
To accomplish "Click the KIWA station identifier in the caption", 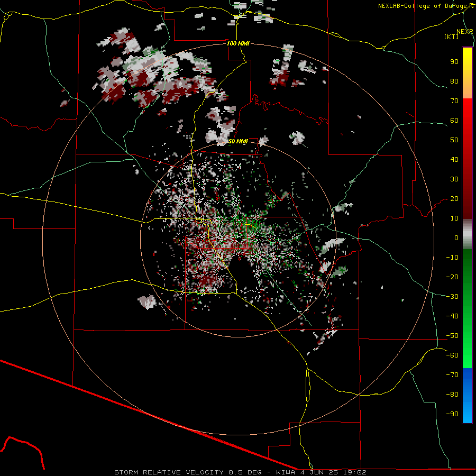I will [286, 472].
